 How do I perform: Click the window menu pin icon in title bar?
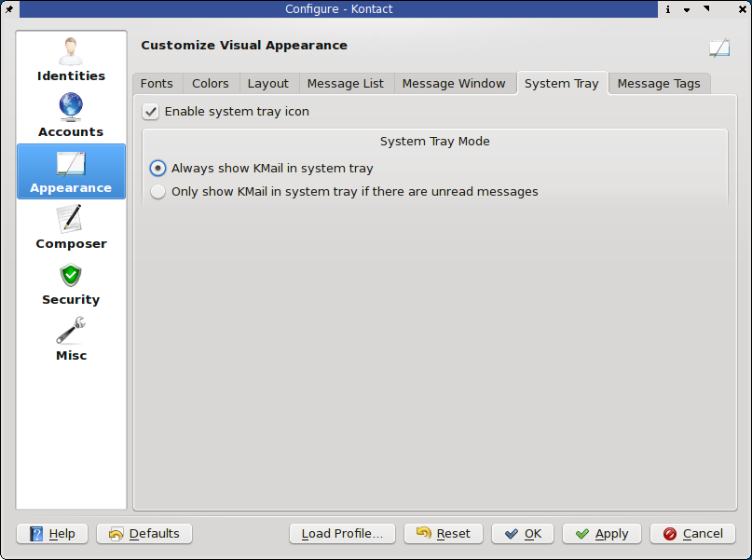(x=10, y=9)
